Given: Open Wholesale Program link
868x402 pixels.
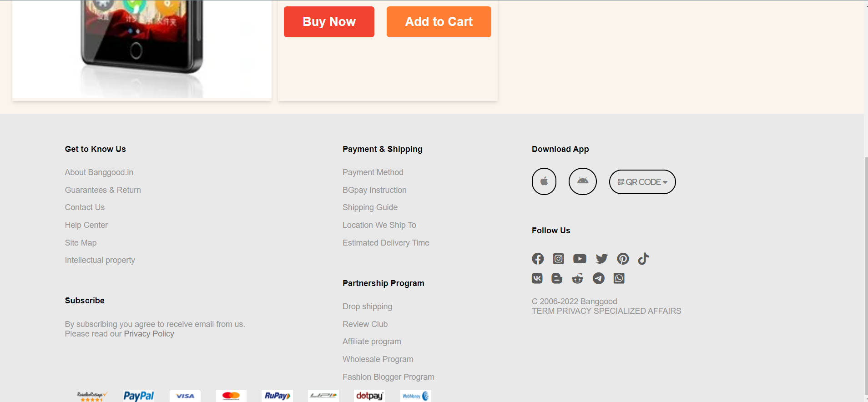Looking at the screenshot, I should coord(378,359).
